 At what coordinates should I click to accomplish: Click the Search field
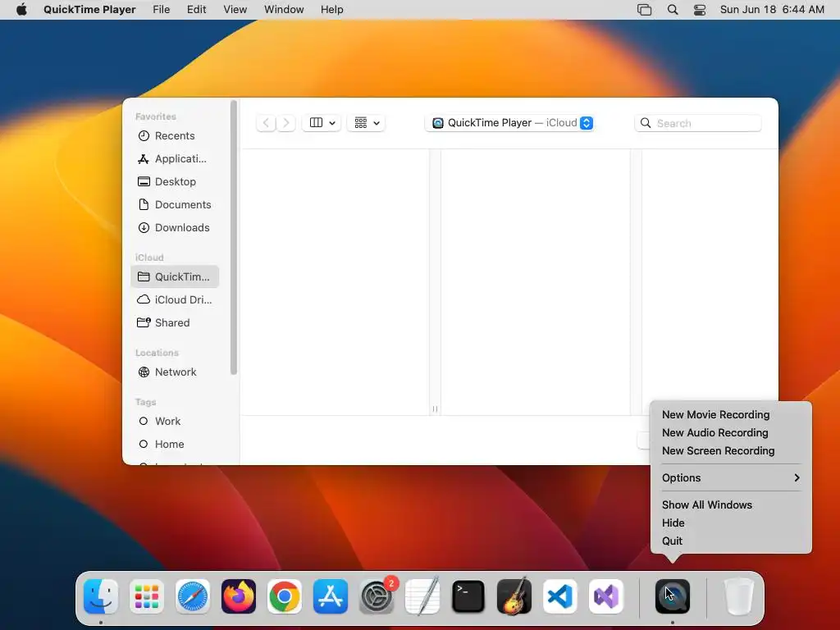pyautogui.click(x=698, y=123)
